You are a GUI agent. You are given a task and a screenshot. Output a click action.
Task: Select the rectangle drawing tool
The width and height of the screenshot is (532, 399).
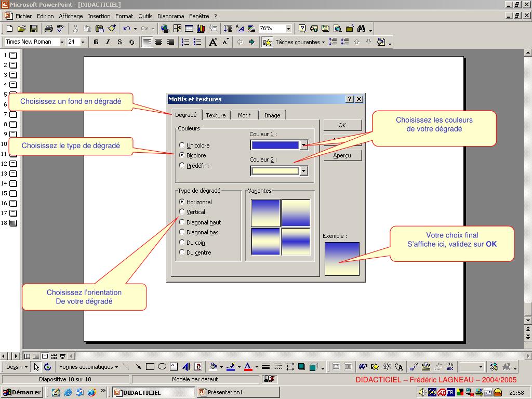(x=150, y=367)
